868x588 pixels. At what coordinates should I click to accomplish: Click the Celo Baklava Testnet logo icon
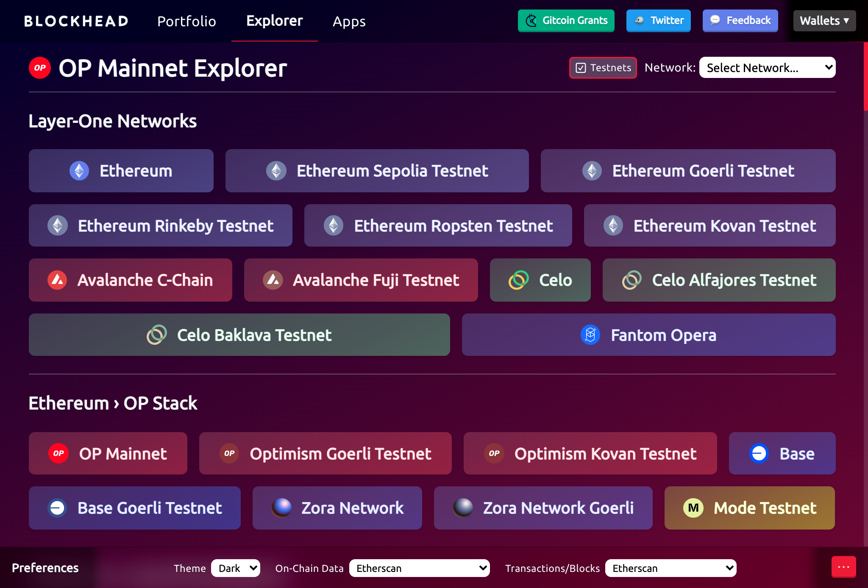click(x=157, y=335)
